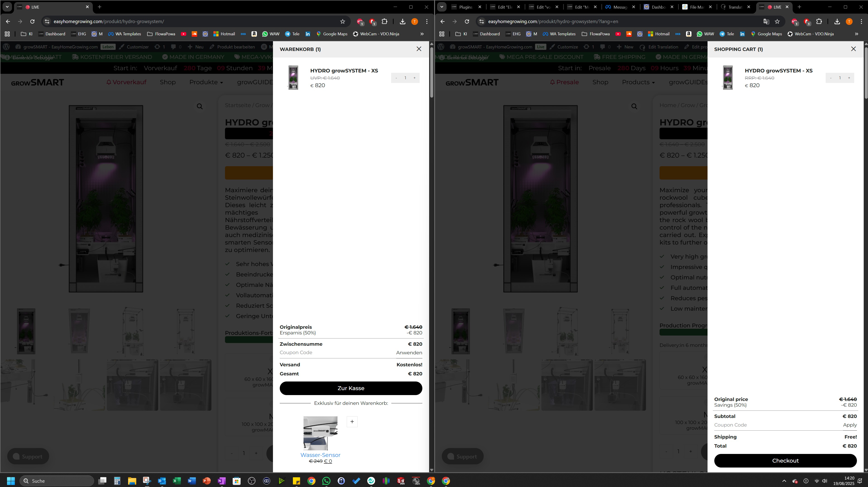Increase quantity in the Warenkorb item
The width and height of the screenshot is (868, 487).
414,78
